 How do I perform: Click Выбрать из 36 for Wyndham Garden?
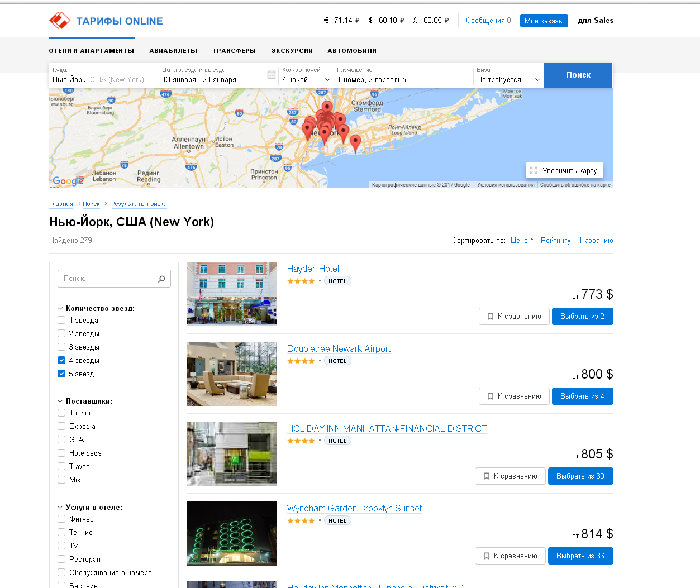tap(580, 556)
